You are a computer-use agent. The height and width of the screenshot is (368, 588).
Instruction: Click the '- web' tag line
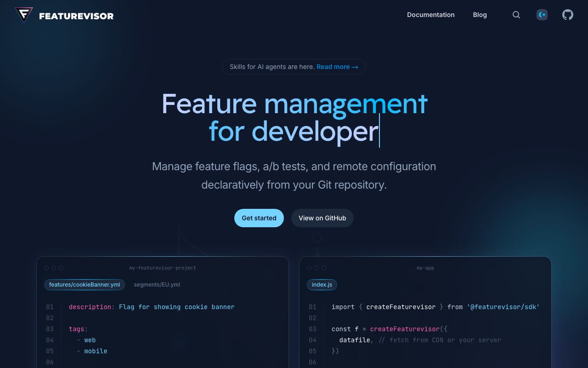[x=86, y=340]
